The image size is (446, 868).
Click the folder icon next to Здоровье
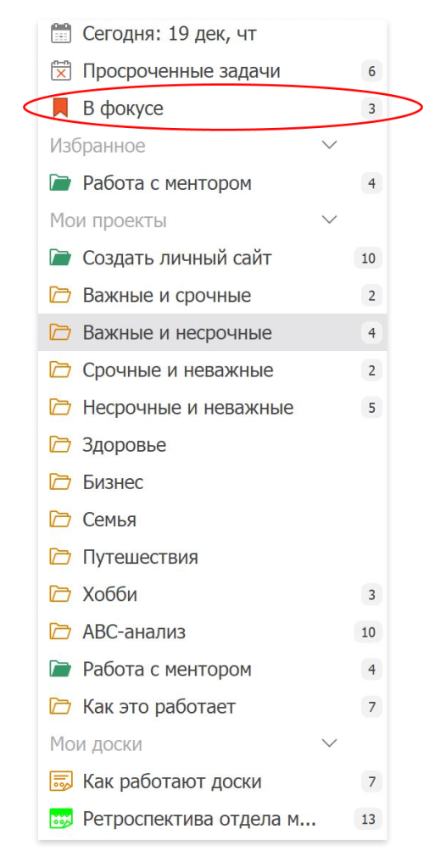tap(60, 445)
